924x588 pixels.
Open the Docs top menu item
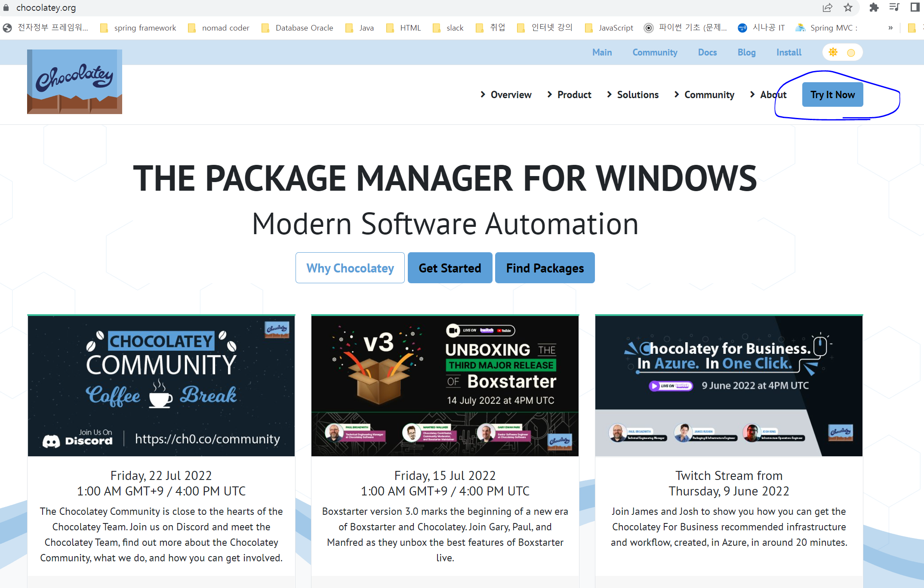(x=707, y=53)
